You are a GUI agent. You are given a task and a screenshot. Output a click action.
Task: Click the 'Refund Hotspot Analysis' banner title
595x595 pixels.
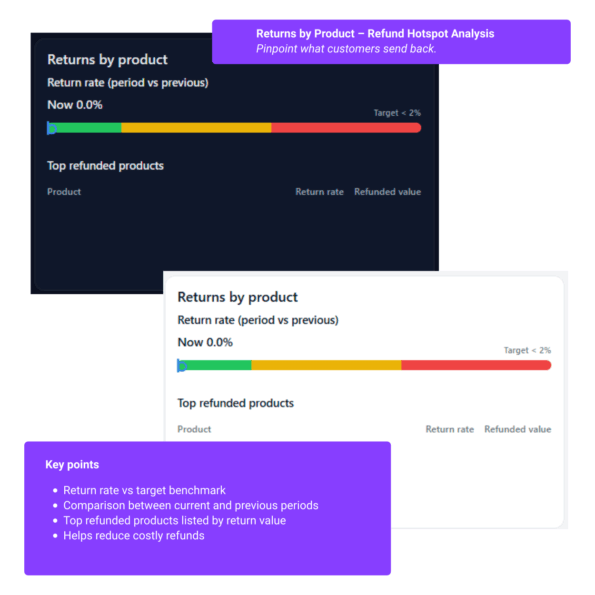point(375,34)
